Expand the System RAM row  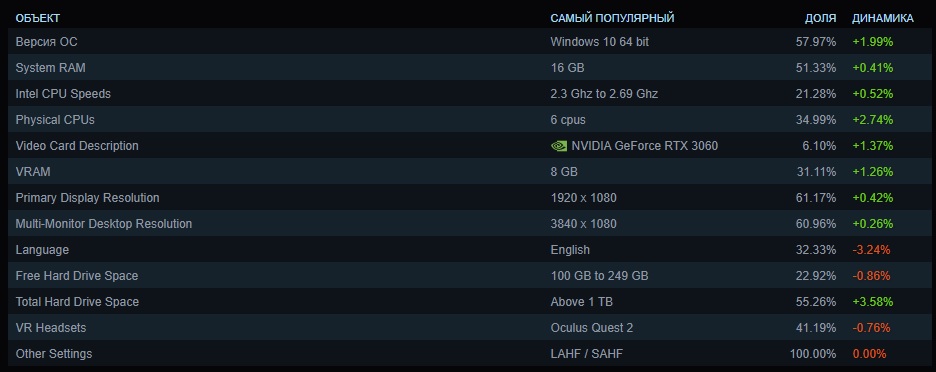pos(468,68)
